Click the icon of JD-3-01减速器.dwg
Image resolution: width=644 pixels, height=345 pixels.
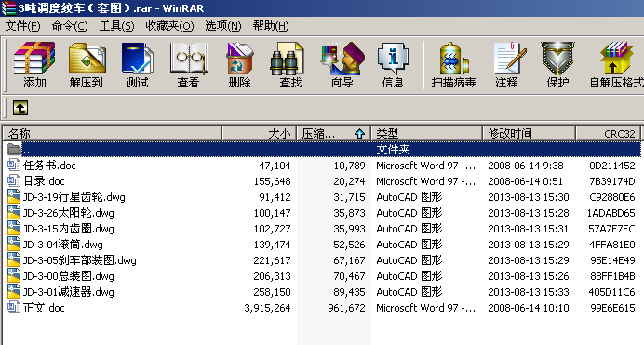(x=14, y=292)
